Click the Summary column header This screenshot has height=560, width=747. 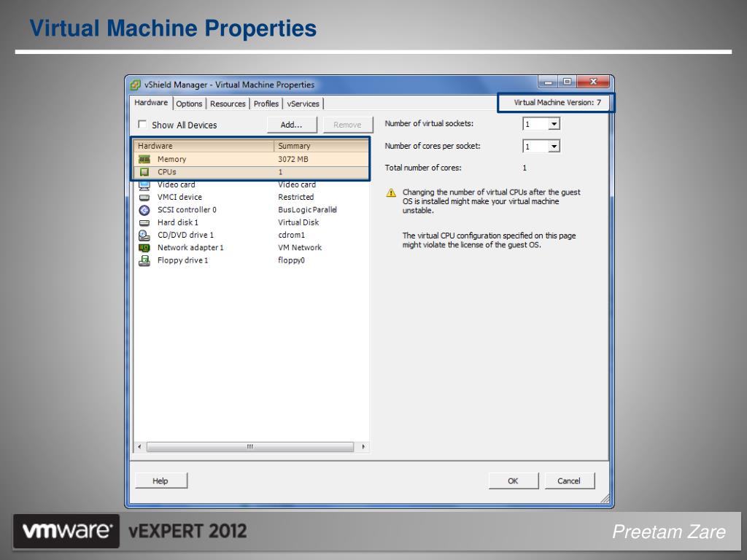click(x=321, y=146)
